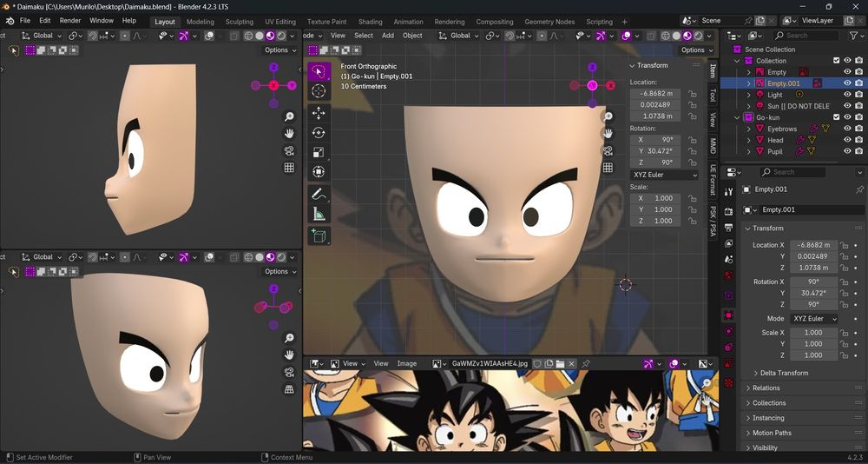Viewport: 868px width, 464px height.
Task: Click the open image folder icon in image editor
Action: (560, 364)
